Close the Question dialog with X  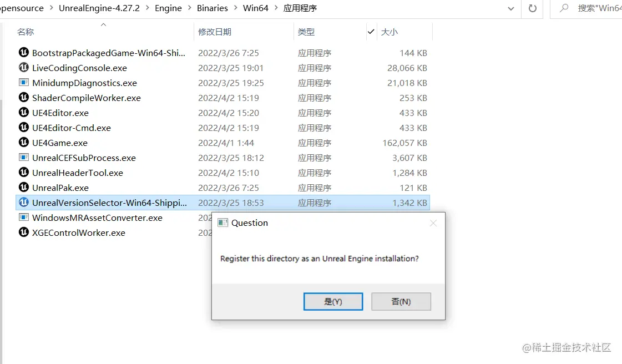433,223
